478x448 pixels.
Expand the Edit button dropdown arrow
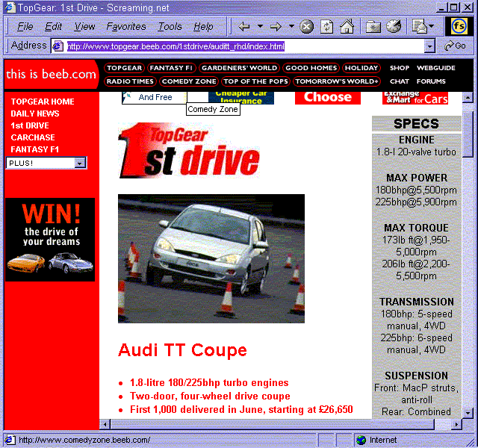click(x=432, y=27)
